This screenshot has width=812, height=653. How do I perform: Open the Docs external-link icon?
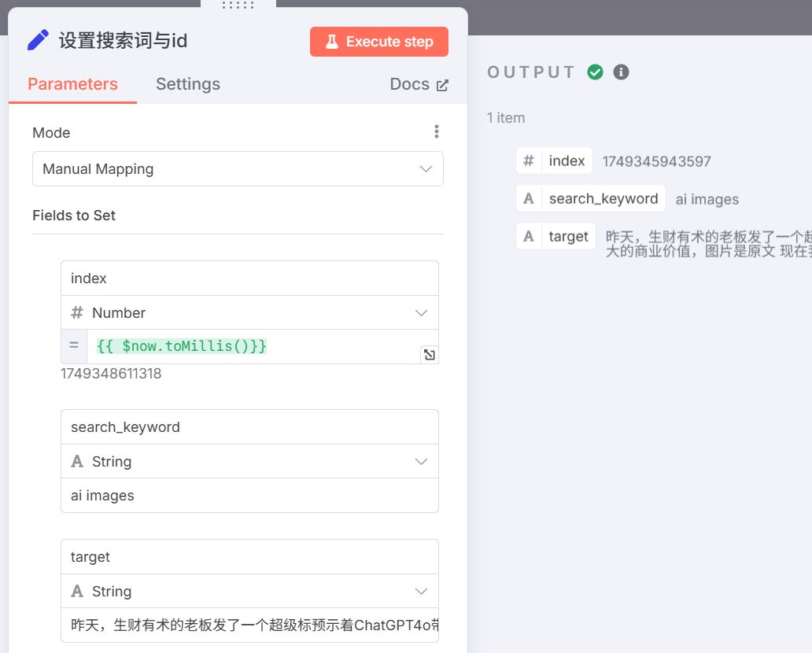(x=444, y=83)
